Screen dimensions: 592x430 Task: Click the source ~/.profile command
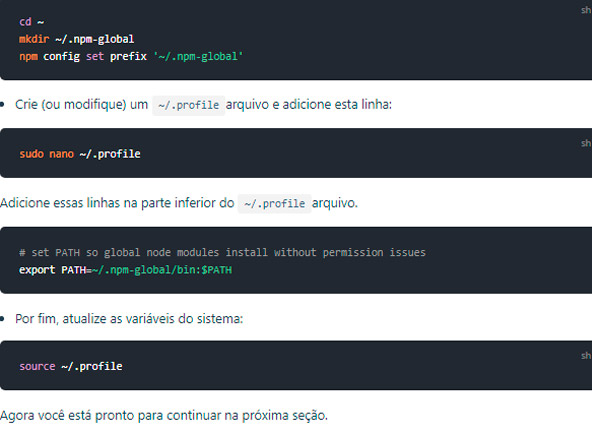point(71,366)
